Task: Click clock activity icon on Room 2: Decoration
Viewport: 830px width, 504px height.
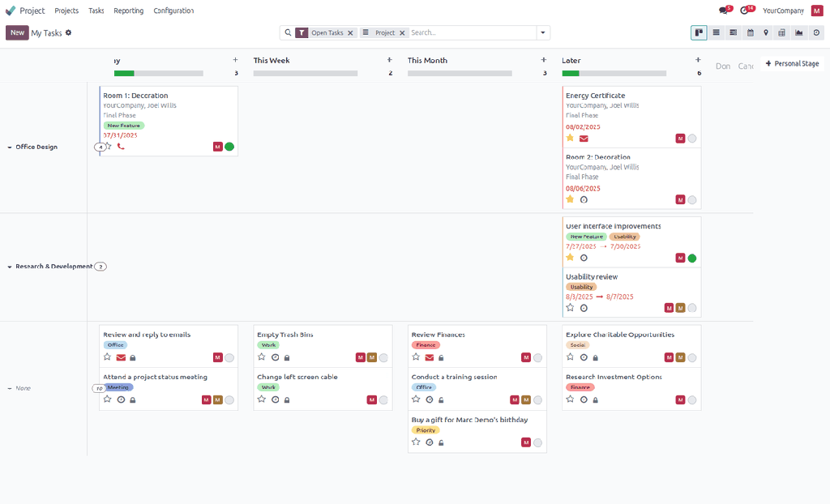Action: click(x=584, y=200)
